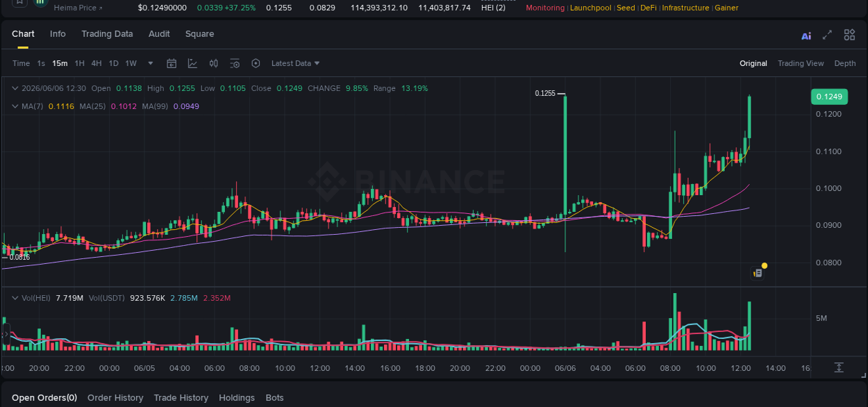The width and height of the screenshot is (868, 407).
Task: Open chart display settings list icon
Action: pyautogui.click(x=235, y=63)
